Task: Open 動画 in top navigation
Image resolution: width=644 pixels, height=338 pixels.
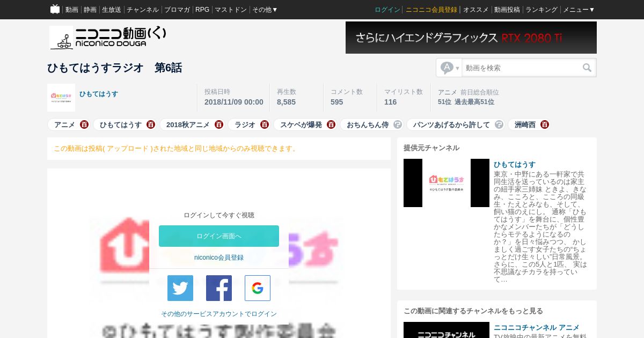Action: (x=72, y=10)
